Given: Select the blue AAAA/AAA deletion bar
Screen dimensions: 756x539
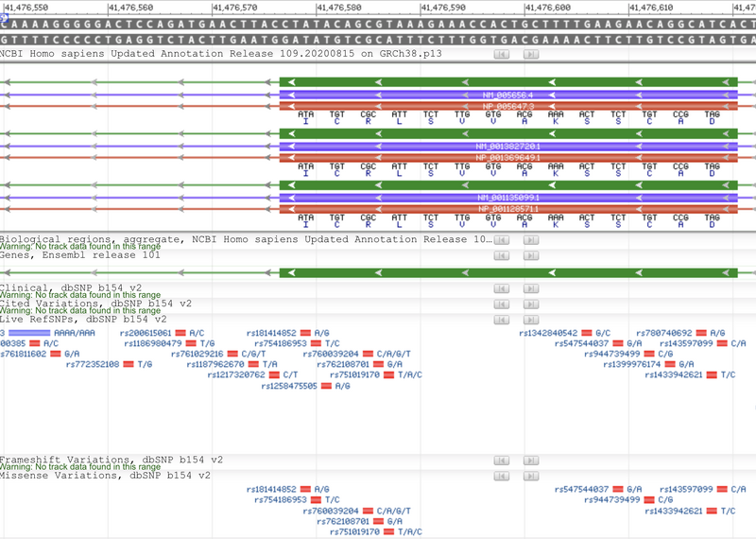Looking at the screenshot, I should (30, 333).
